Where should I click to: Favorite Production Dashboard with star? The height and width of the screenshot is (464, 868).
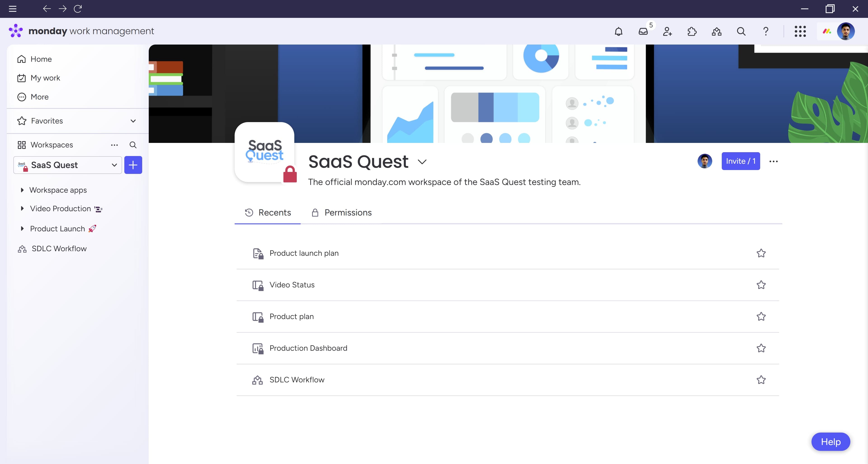click(761, 348)
